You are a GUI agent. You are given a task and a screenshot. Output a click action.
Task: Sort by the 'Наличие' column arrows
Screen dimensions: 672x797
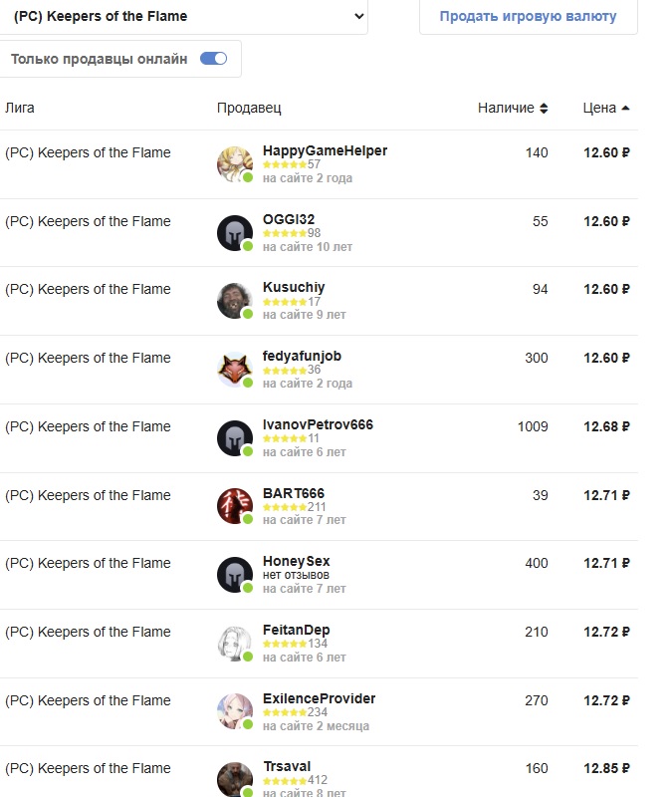[544, 109]
